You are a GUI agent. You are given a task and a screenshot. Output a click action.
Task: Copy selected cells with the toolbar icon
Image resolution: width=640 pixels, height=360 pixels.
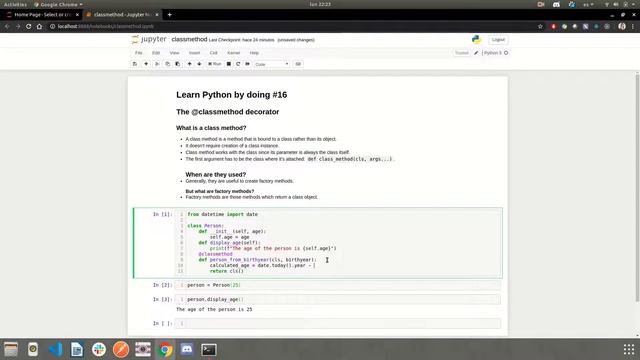click(x=167, y=64)
